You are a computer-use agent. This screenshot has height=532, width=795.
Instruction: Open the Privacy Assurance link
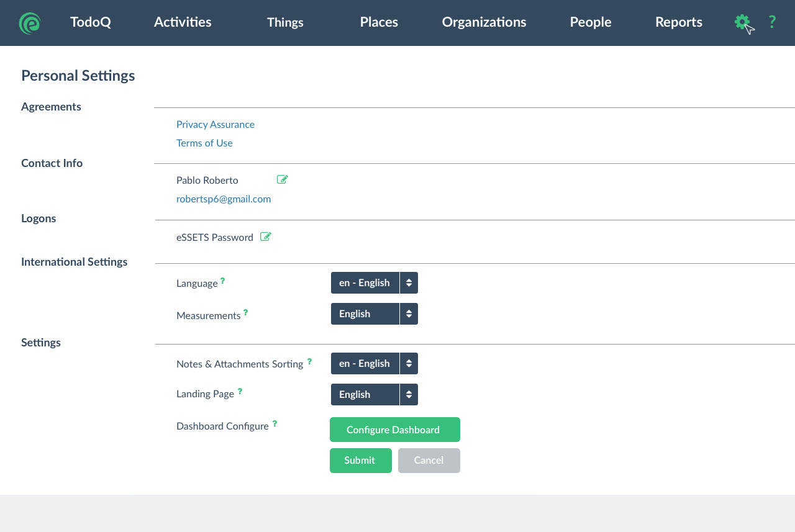point(216,124)
